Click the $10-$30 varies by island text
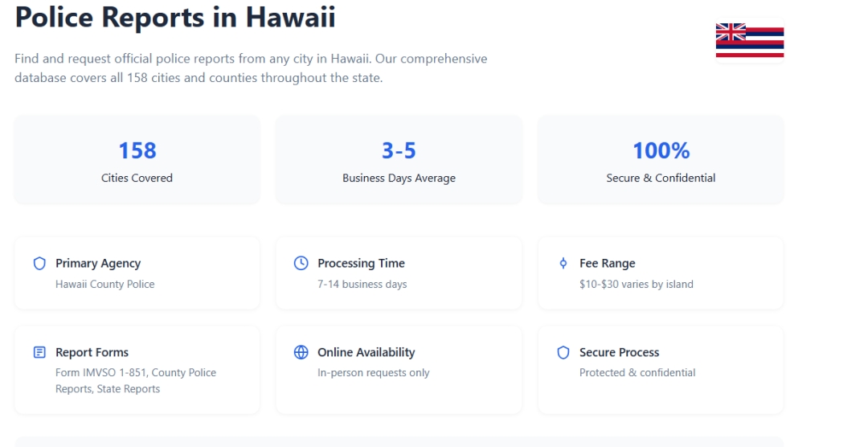This screenshot has height=447, width=868. [x=636, y=284]
